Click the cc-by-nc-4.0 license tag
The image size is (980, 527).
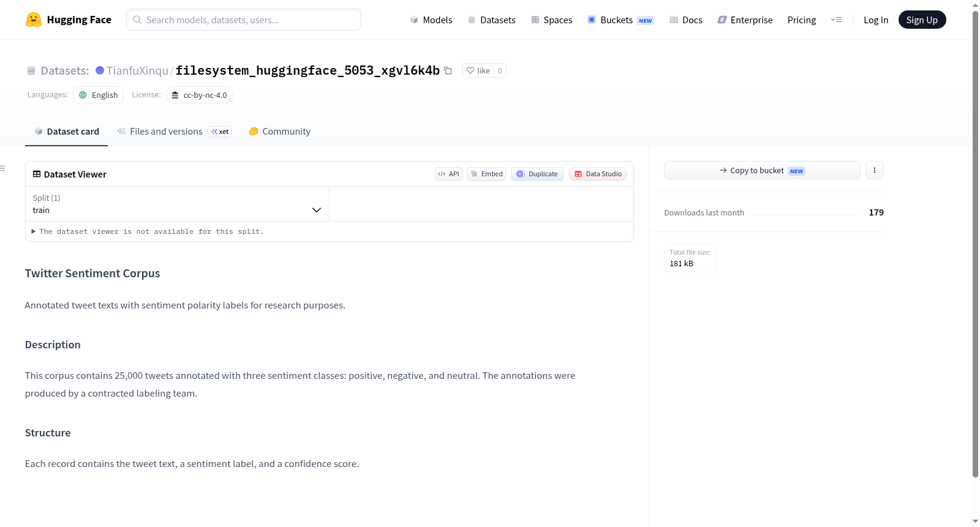[200, 95]
